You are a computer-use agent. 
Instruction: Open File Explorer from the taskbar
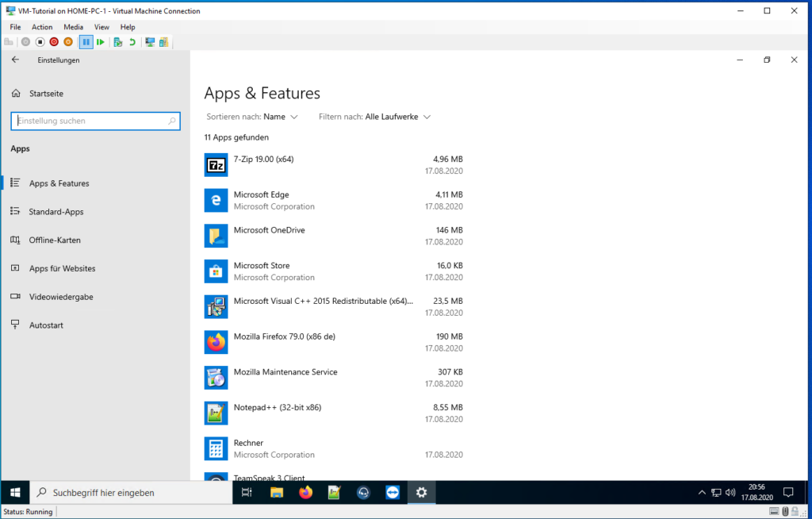pos(277,493)
